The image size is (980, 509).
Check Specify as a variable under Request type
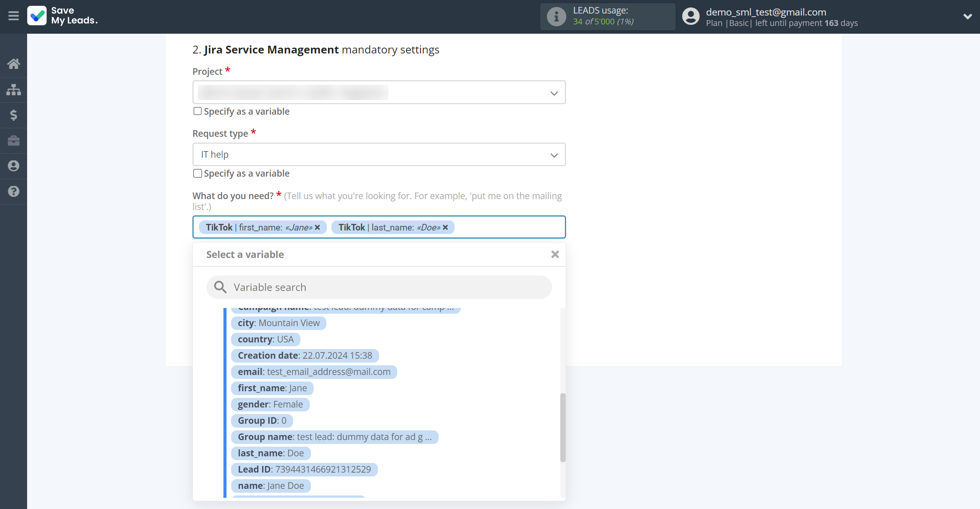[x=197, y=173]
